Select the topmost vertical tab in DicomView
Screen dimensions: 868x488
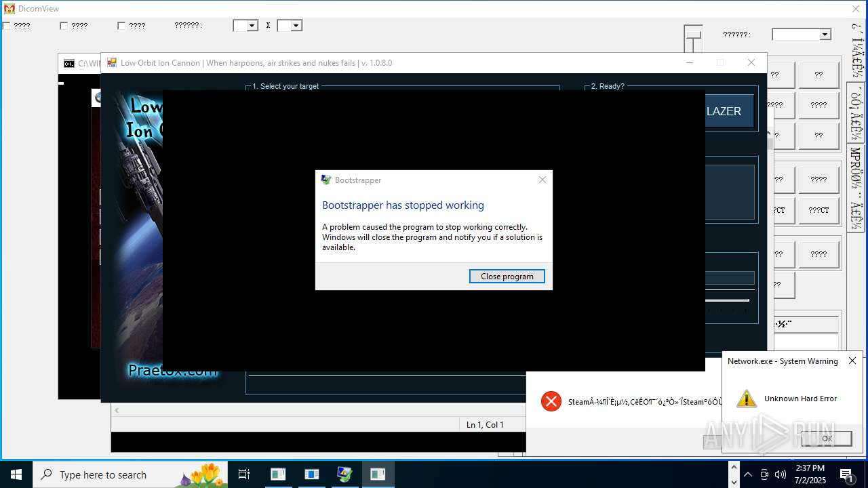click(x=856, y=52)
